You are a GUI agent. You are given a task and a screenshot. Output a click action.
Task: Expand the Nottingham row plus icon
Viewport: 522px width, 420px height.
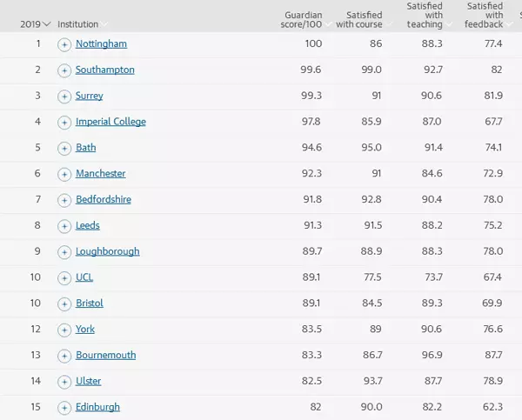[x=64, y=44]
